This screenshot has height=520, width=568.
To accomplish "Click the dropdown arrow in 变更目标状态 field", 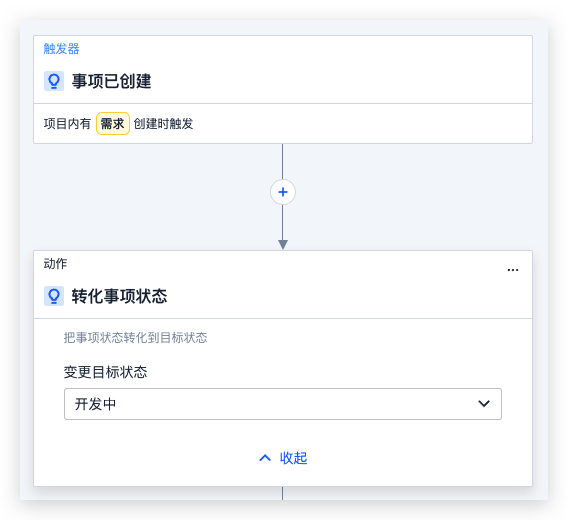I will tap(484, 404).
